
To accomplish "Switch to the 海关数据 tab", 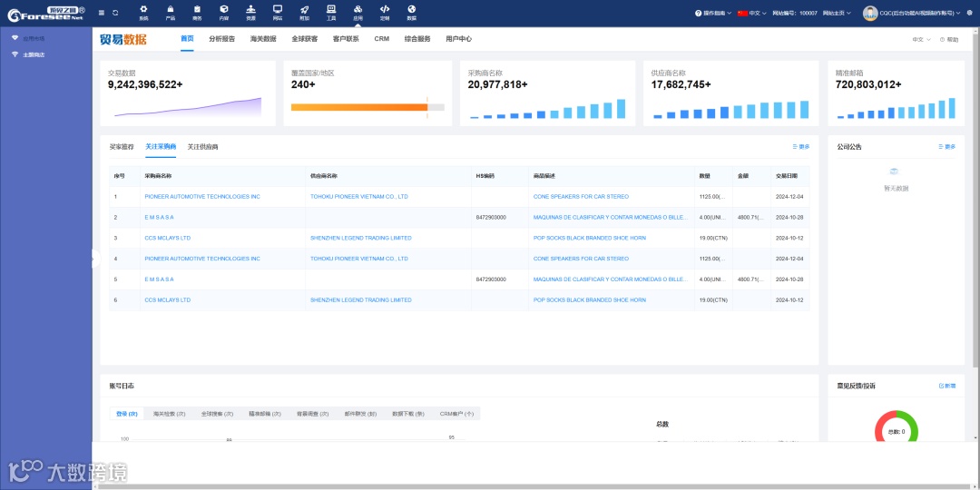I will click(x=262, y=39).
